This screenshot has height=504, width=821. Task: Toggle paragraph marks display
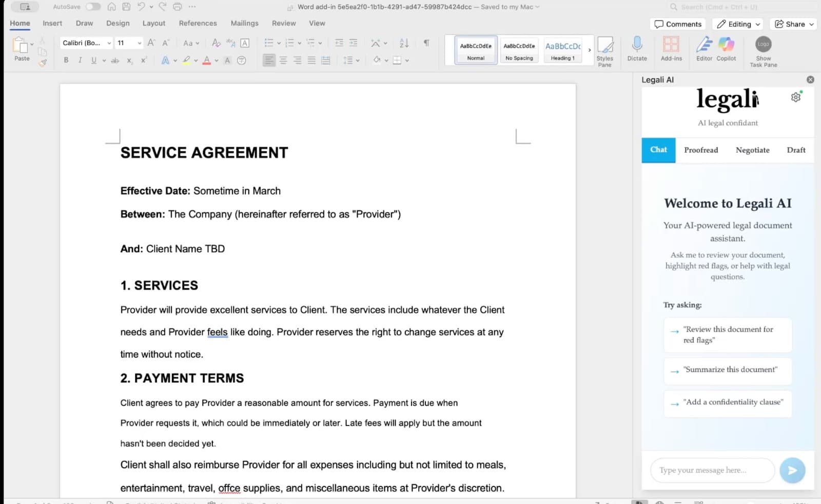[x=425, y=43]
